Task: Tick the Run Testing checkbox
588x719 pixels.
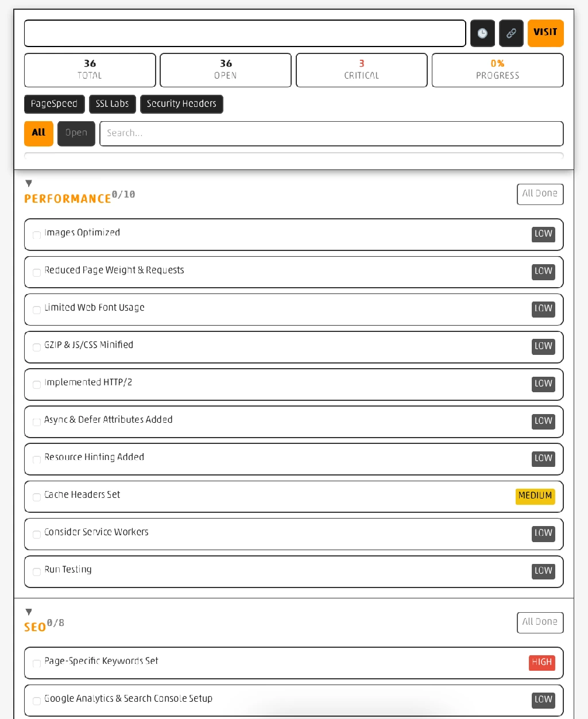Action: [36, 572]
